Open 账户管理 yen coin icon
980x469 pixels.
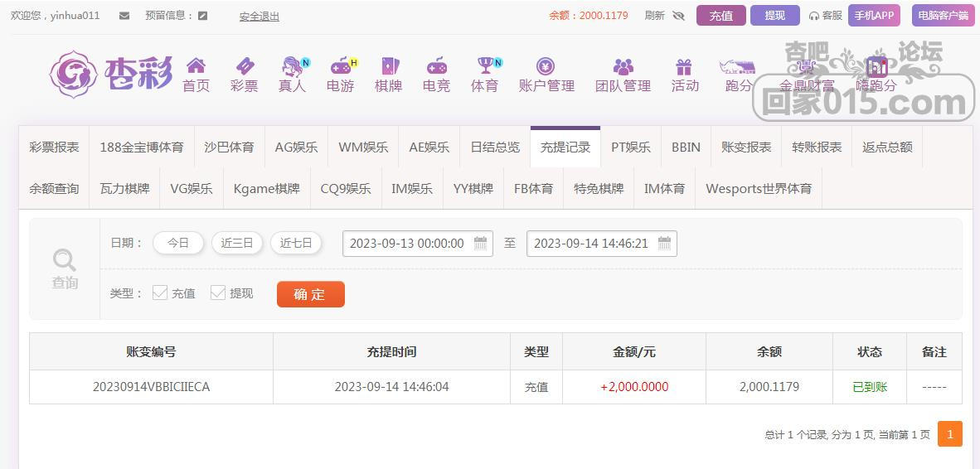click(x=546, y=65)
